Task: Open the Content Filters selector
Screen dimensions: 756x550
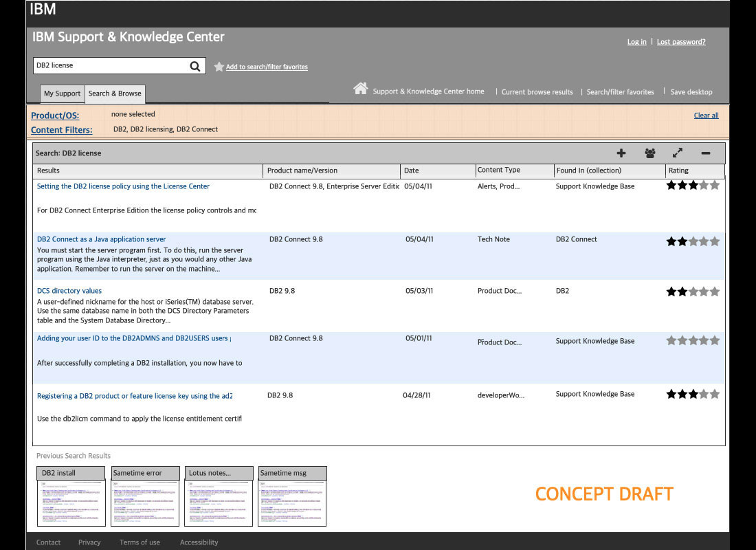Action: click(x=61, y=130)
